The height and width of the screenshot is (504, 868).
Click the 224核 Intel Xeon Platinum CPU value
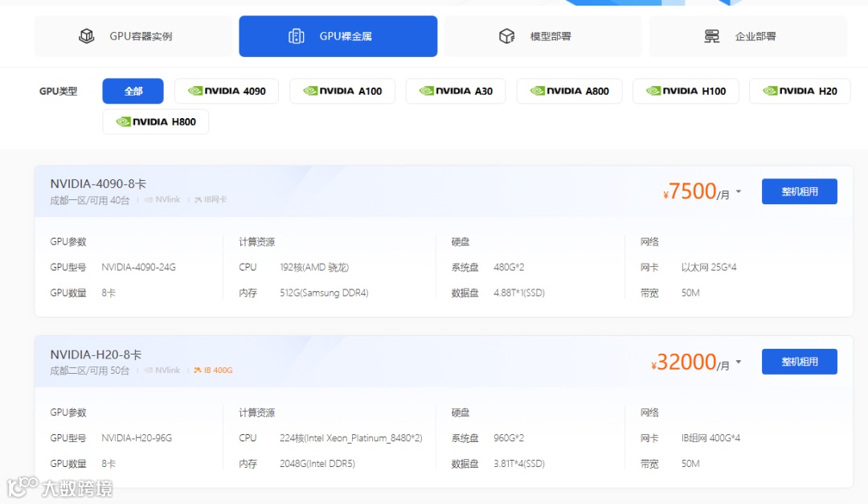click(351, 438)
